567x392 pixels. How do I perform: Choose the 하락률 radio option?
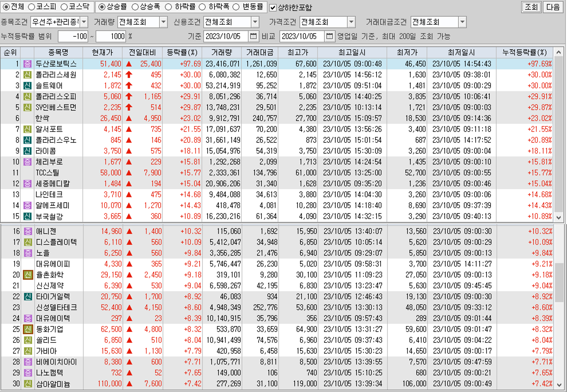click(x=168, y=7)
